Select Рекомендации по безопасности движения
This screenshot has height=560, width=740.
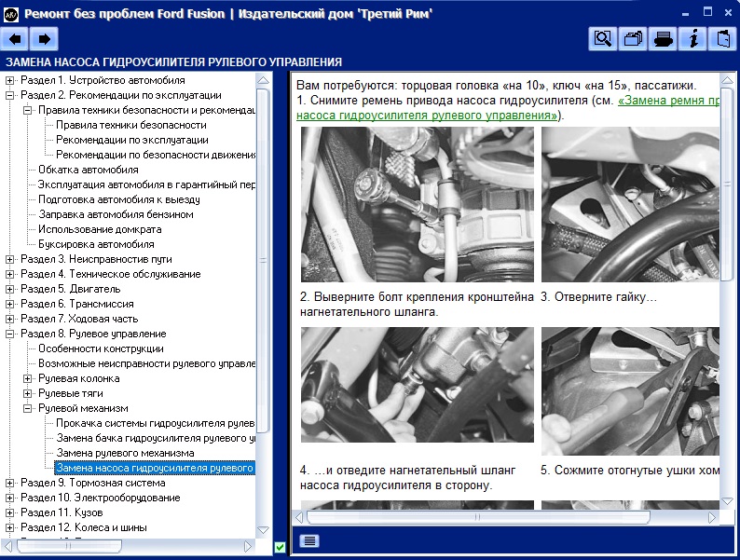[x=156, y=155]
